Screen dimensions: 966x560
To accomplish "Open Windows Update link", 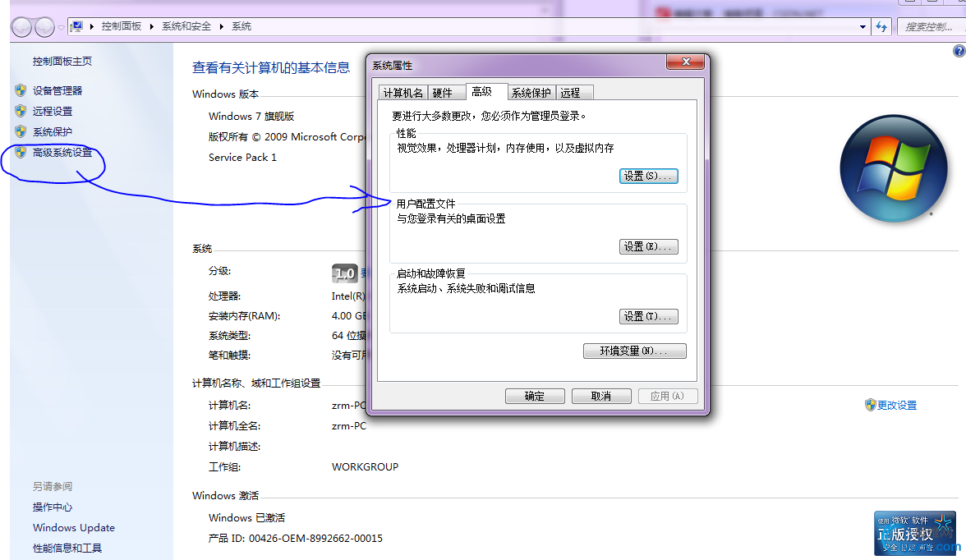I will (74, 527).
